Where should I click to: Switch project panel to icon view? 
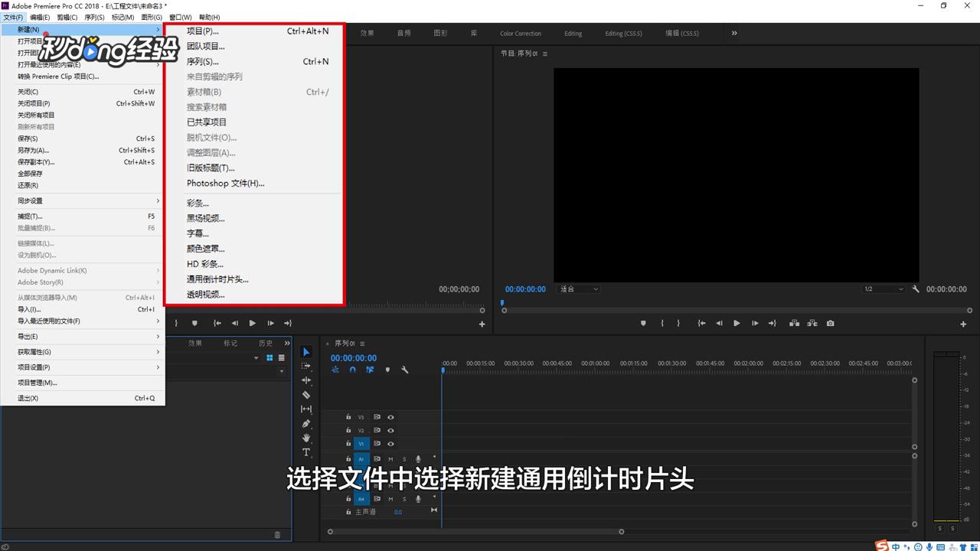[269, 357]
